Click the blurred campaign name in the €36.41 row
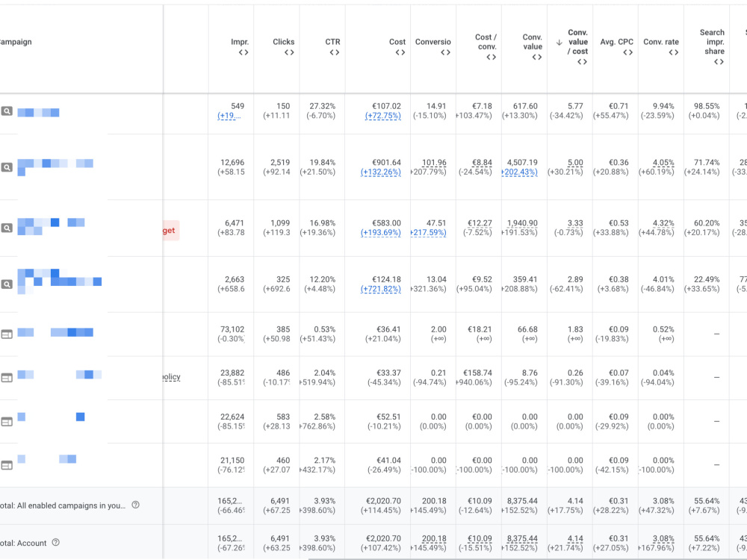Viewport: 747px width, 560px height. click(55, 332)
